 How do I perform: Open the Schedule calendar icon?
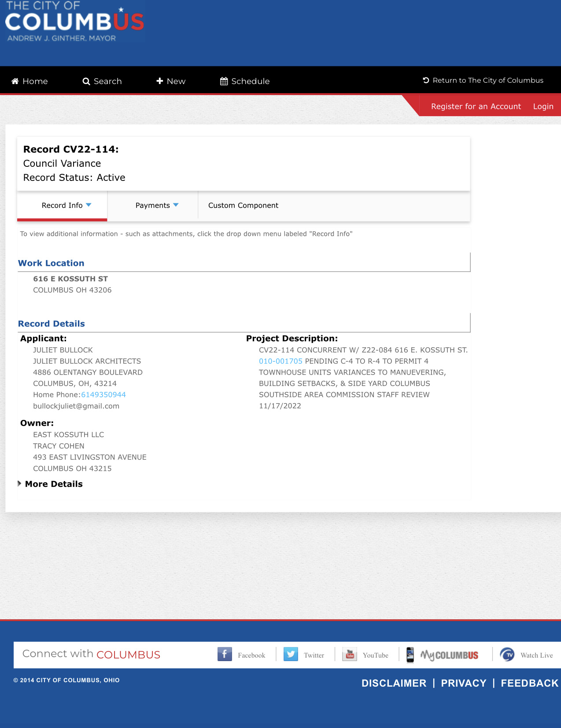coord(224,81)
